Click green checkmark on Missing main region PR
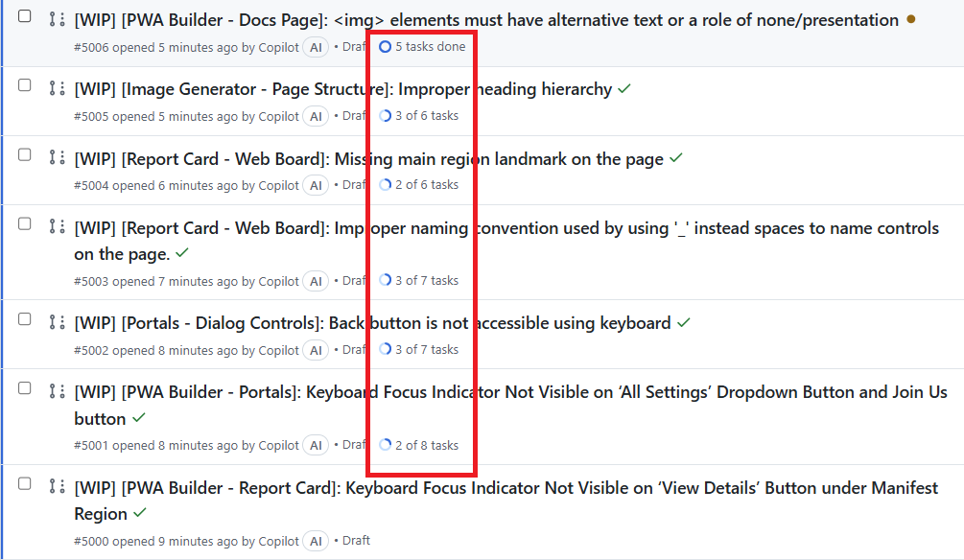This screenshot has height=560, width=964. (x=676, y=158)
